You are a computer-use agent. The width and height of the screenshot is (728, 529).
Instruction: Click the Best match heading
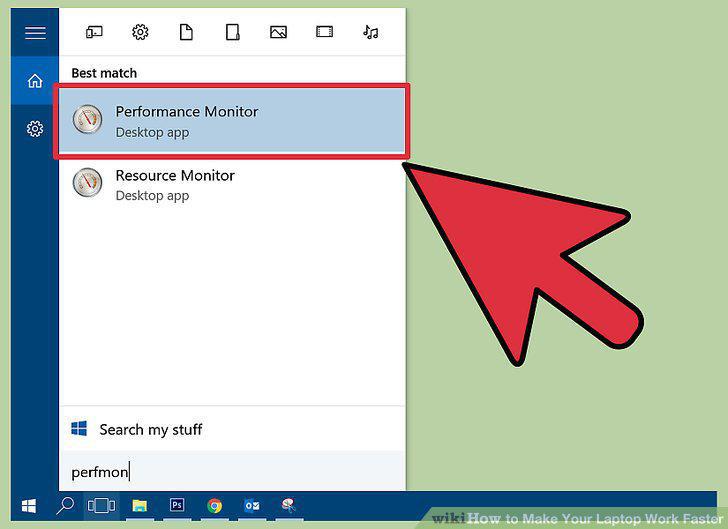pos(104,73)
